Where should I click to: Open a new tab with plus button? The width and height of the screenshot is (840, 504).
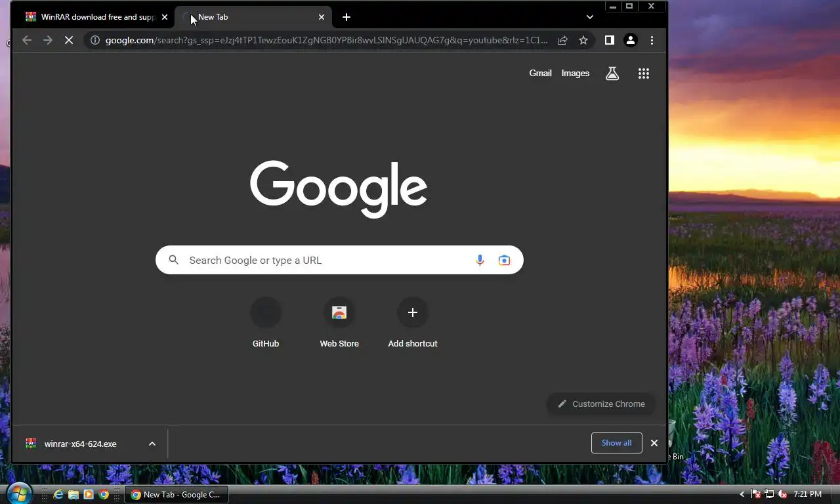point(346,17)
